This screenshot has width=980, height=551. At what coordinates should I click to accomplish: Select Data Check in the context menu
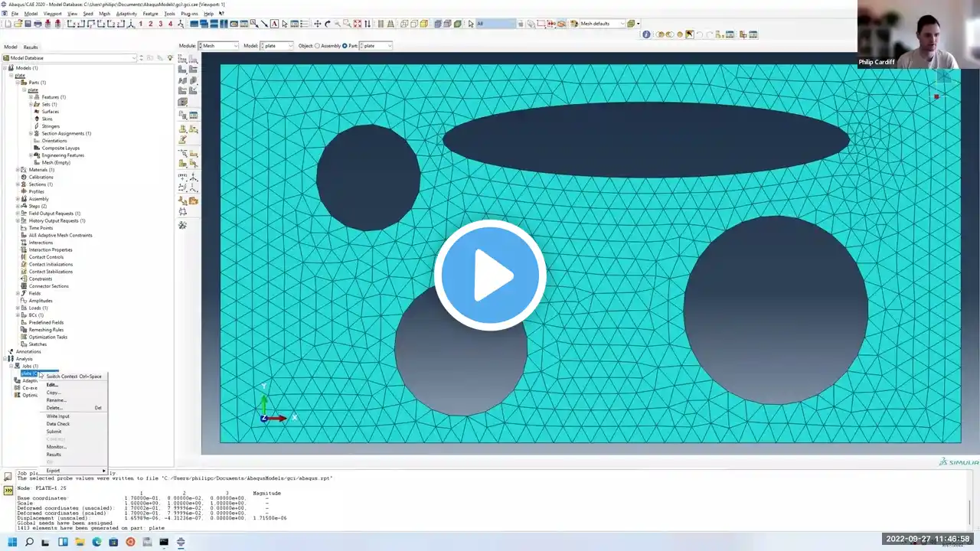pos(57,424)
